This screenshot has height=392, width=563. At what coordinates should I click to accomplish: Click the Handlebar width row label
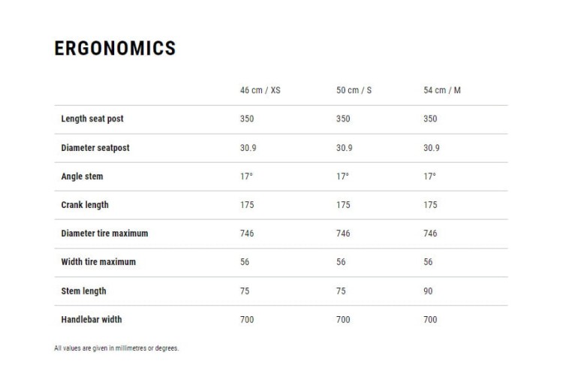coord(91,319)
